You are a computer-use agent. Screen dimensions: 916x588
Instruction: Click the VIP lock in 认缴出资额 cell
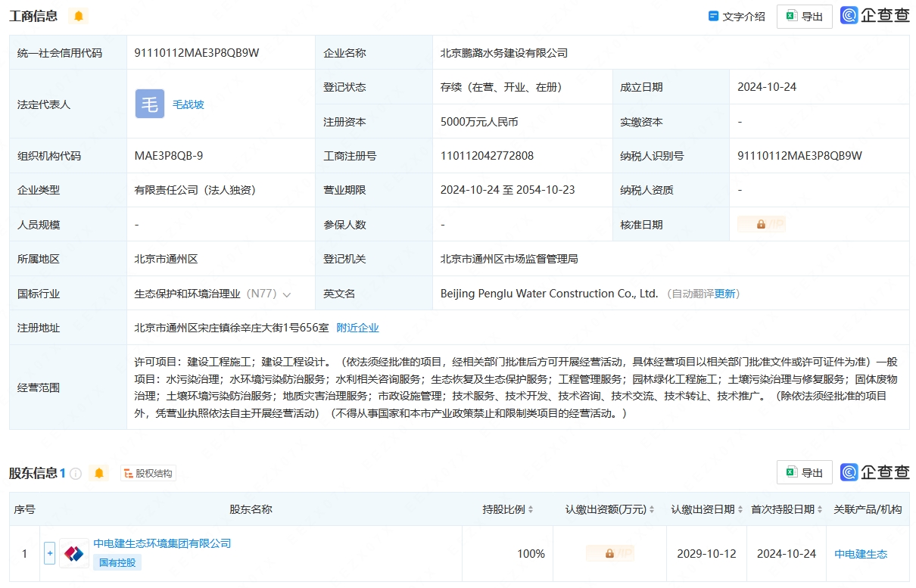[x=609, y=553]
